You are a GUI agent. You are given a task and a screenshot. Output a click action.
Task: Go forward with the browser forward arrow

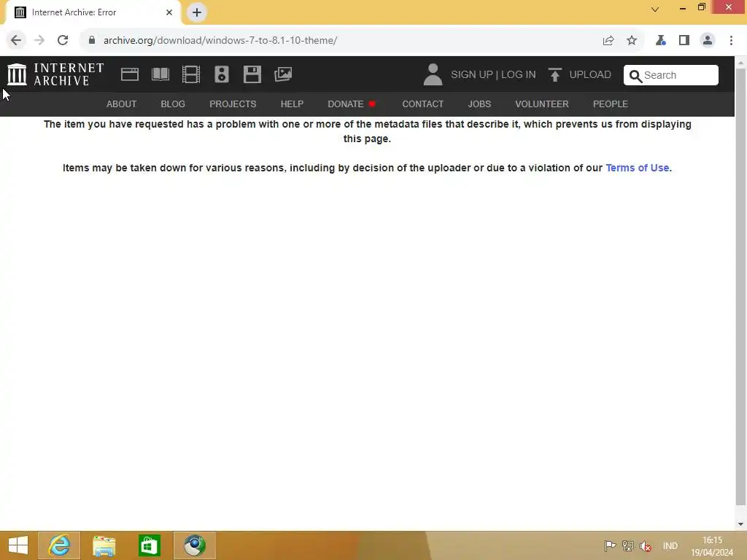click(x=39, y=41)
